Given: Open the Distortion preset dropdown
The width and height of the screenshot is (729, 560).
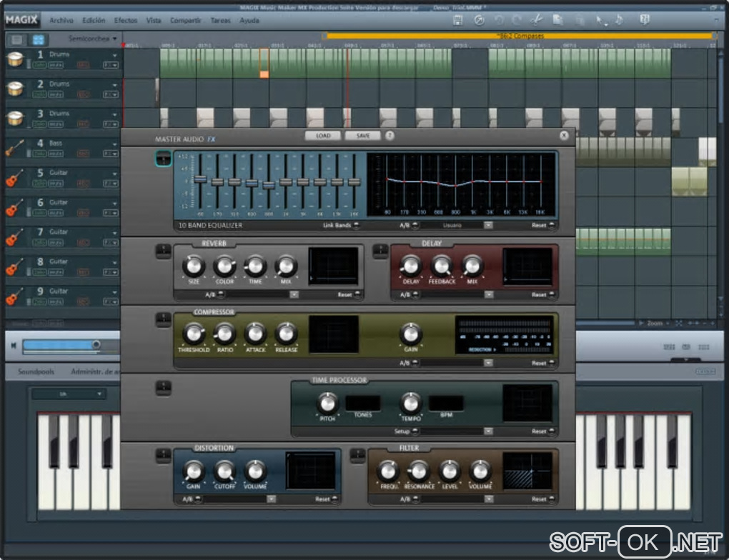Looking at the screenshot, I should coord(272,499).
